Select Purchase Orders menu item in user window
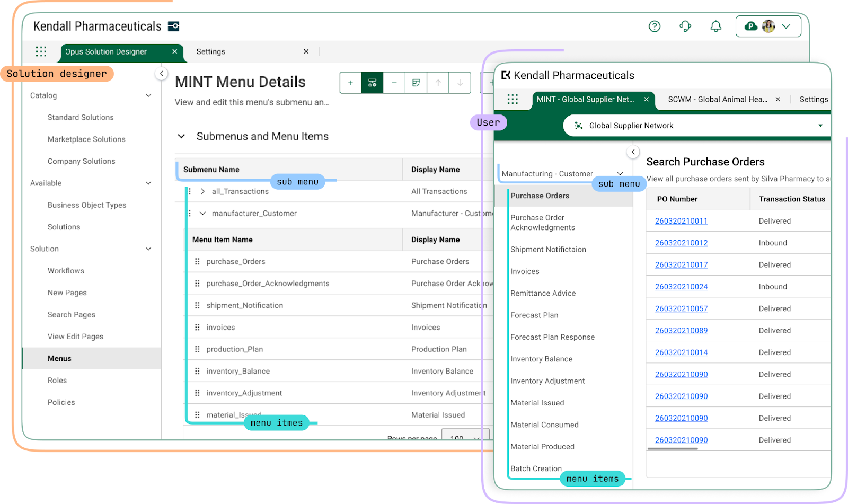The image size is (848, 504). pos(564,196)
